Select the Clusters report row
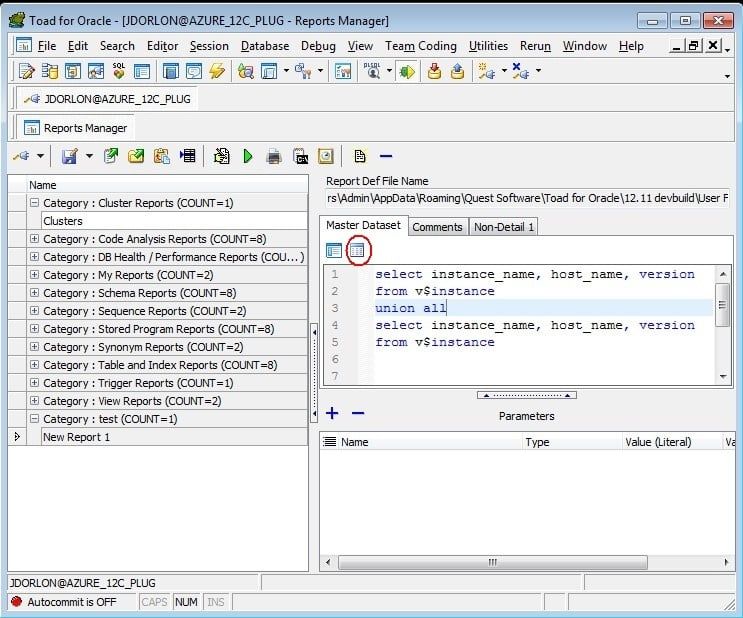 pos(174,221)
